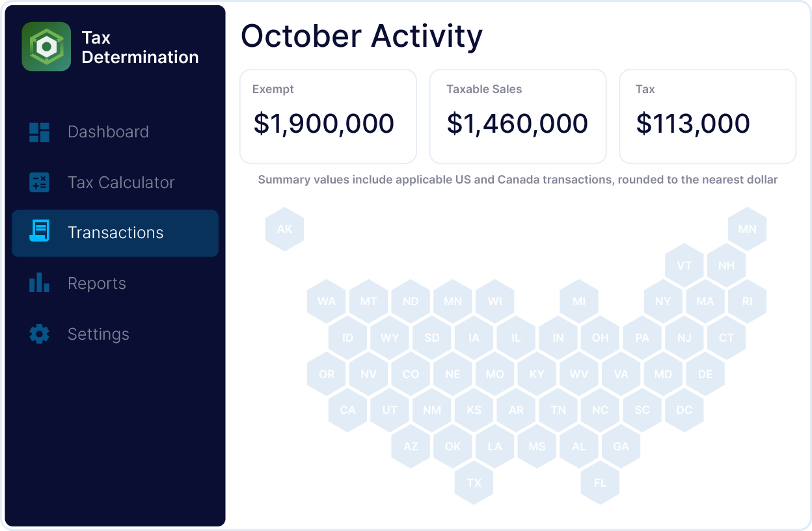Select Transactions in the sidebar
812x531 pixels.
coord(115,233)
